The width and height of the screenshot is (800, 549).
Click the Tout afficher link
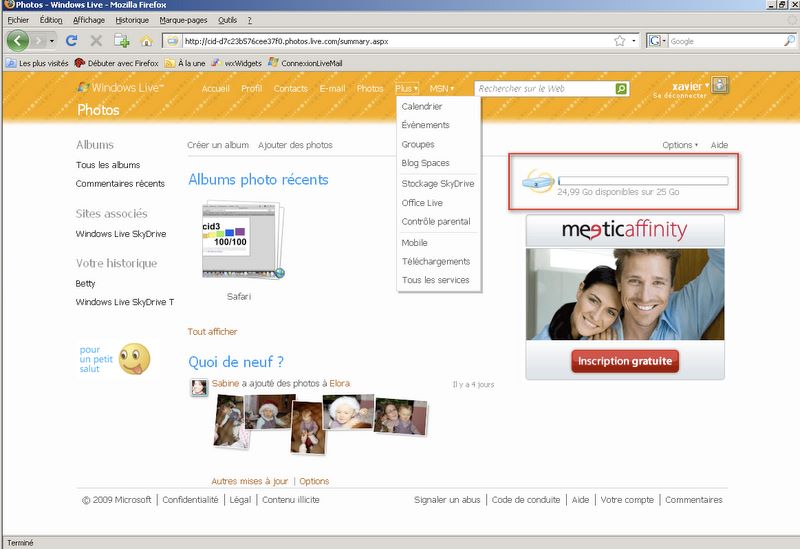pyautogui.click(x=212, y=332)
